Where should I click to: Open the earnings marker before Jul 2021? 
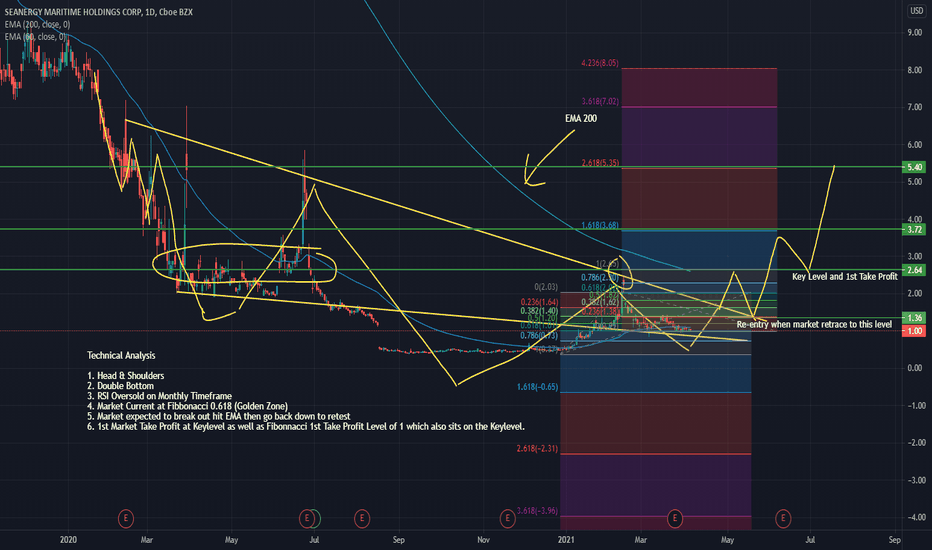[783, 518]
